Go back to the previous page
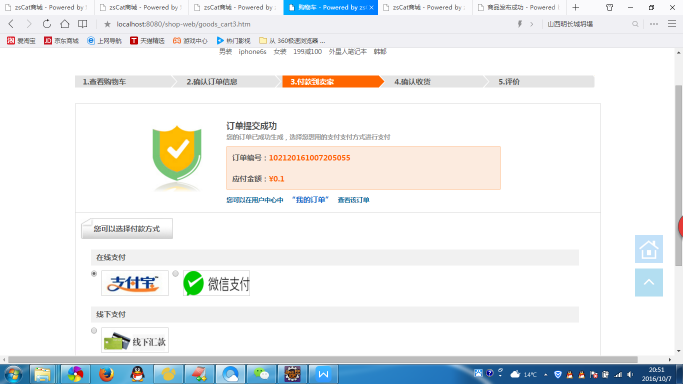This screenshot has height=384, width=683. tap(11, 24)
